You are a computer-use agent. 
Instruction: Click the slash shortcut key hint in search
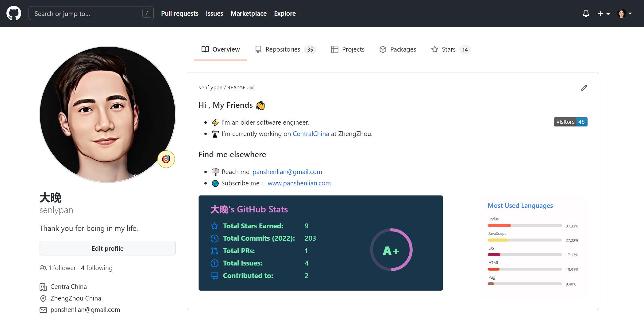(x=147, y=14)
